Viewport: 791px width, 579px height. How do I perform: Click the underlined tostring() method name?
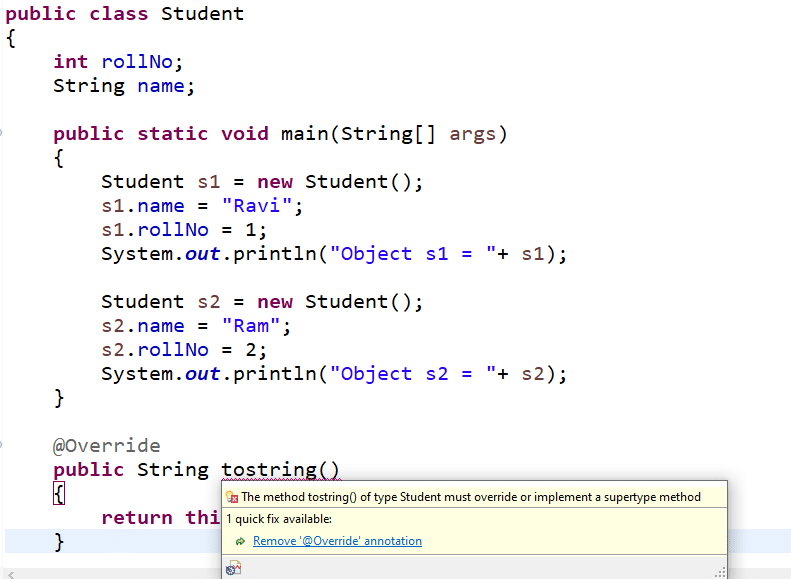pyautogui.click(x=280, y=470)
